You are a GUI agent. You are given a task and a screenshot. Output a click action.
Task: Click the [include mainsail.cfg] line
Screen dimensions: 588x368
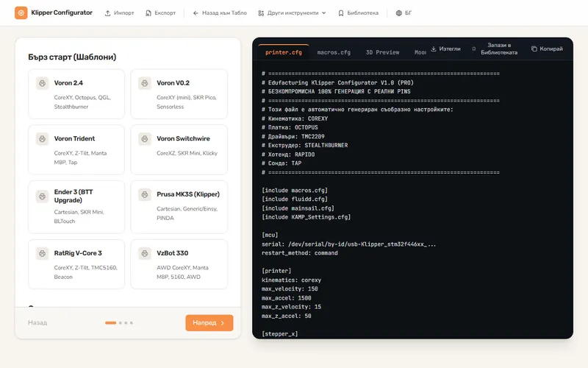click(298, 208)
